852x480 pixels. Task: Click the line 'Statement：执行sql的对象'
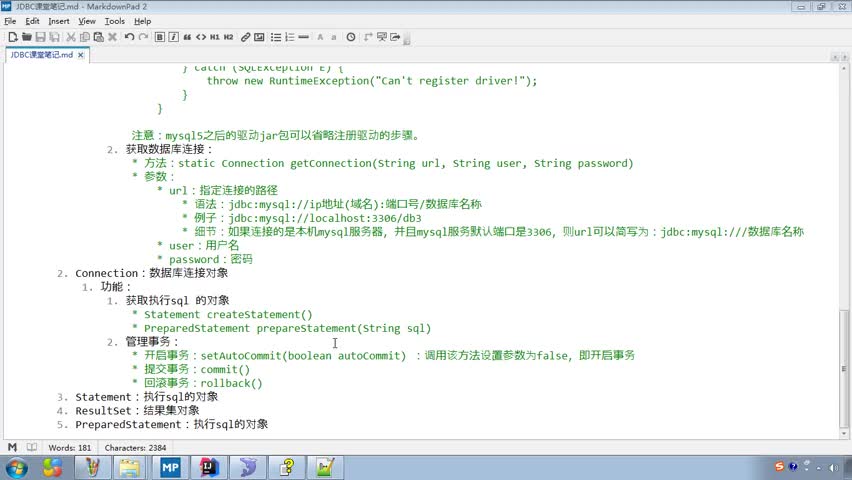[x=146, y=397]
